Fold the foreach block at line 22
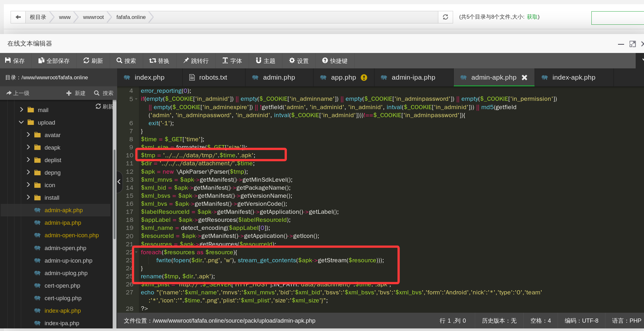 coord(136,252)
